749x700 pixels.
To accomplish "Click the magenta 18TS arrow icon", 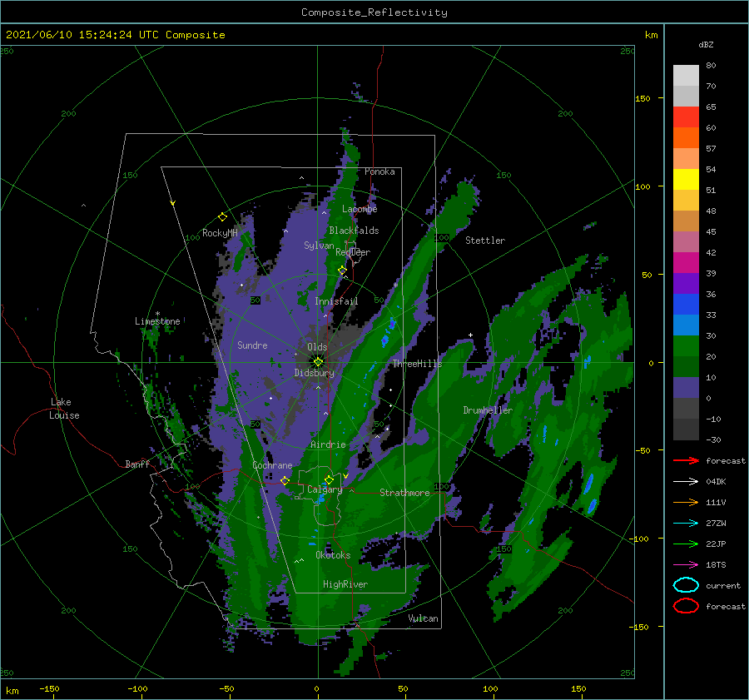I will pos(686,565).
